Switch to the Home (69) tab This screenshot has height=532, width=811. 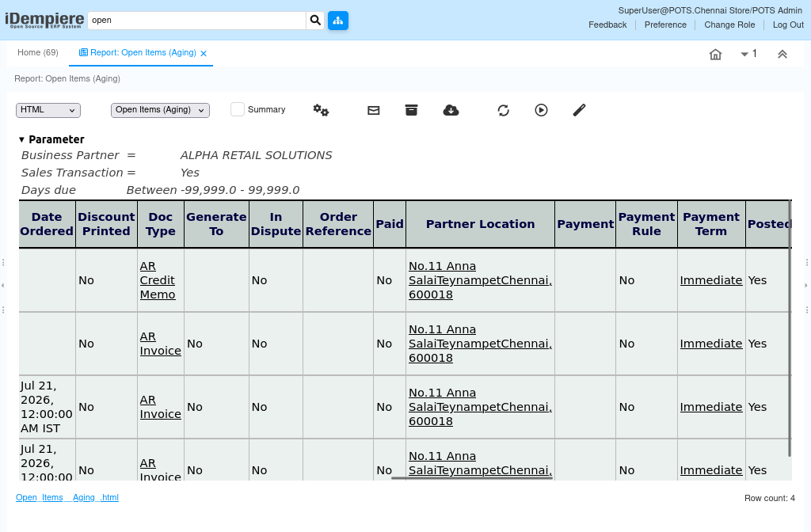tap(38, 53)
